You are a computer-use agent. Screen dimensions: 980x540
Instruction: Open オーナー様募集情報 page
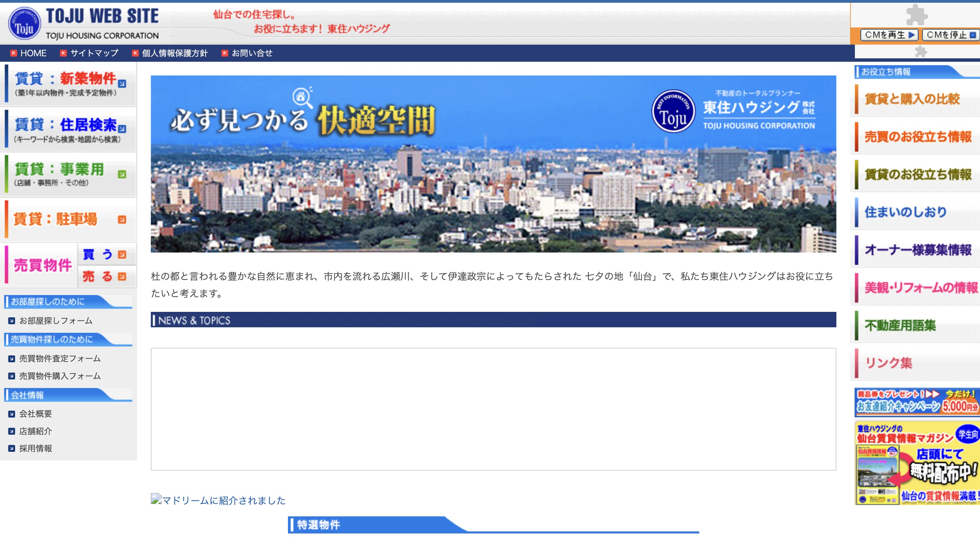coord(915,250)
